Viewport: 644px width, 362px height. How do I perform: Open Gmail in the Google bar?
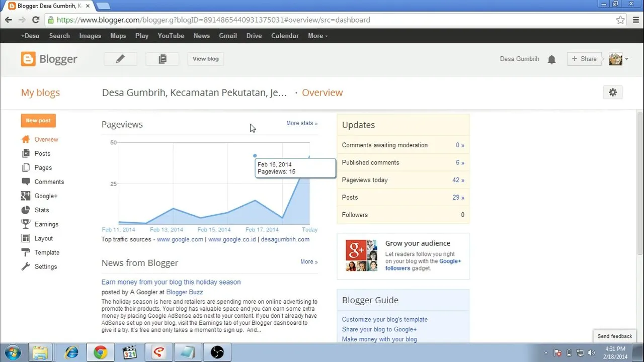(x=228, y=36)
